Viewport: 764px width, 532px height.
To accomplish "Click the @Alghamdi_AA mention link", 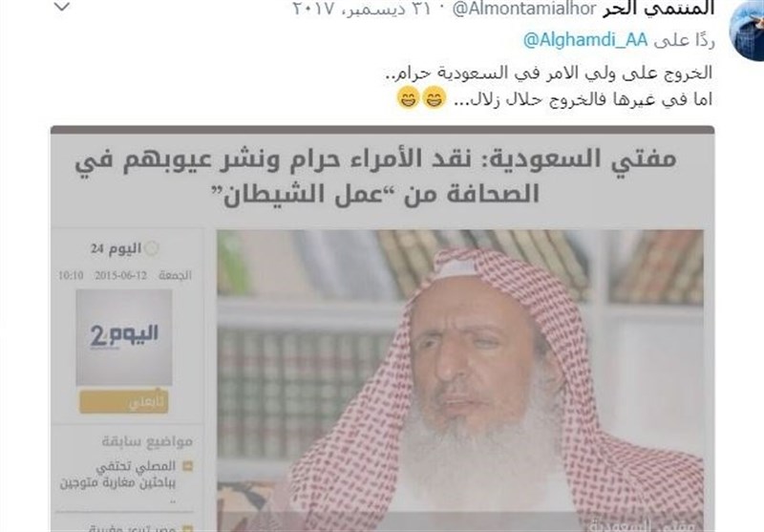I will [x=585, y=40].
